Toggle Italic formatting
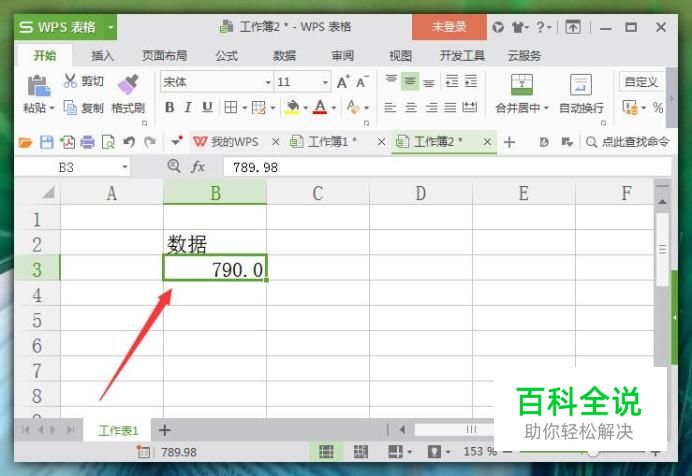This screenshot has height=476, width=692. (x=188, y=107)
